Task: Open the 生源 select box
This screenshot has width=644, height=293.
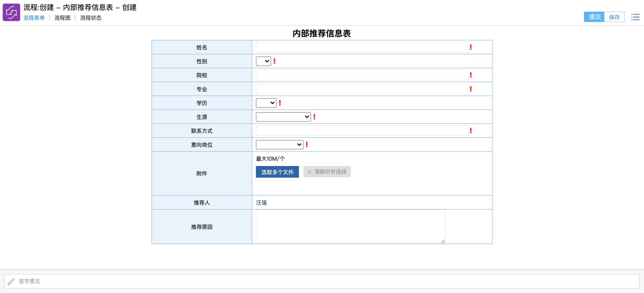Action: click(x=283, y=117)
